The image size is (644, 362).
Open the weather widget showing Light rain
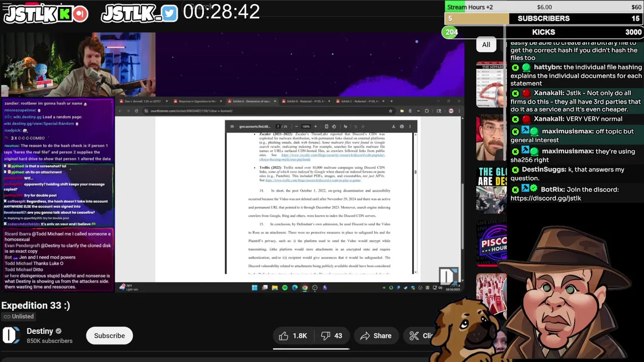[129, 288]
